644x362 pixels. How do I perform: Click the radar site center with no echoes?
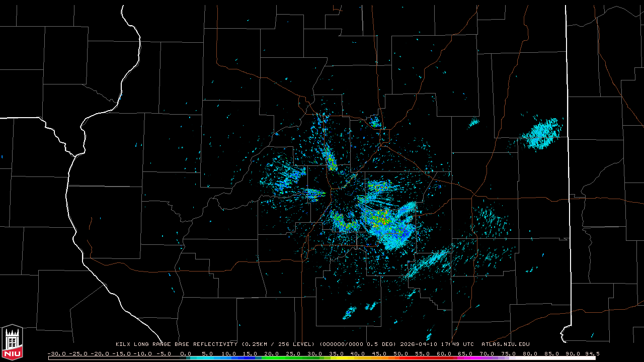(x=344, y=198)
